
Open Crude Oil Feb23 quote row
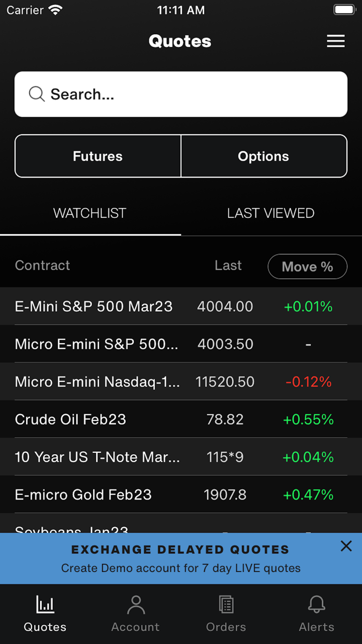(x=70, y=420)
